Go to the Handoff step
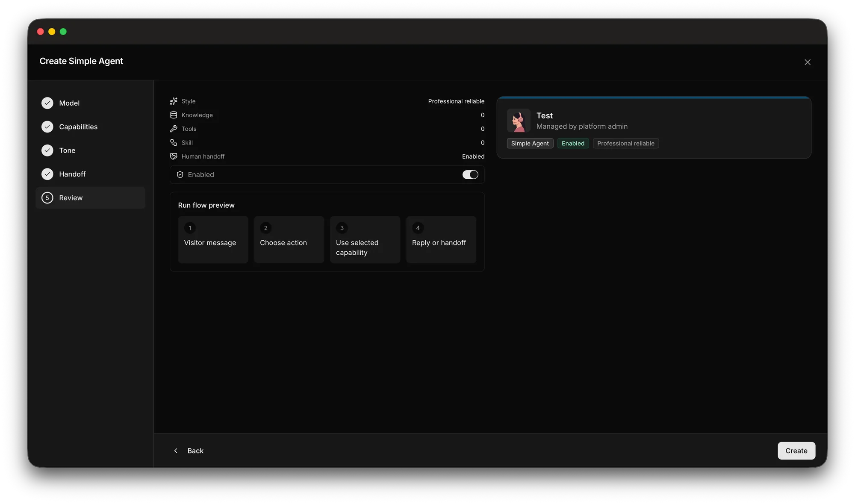Image resolution: width=855 pixels, height=504 pixels. [x=91, y=174]
